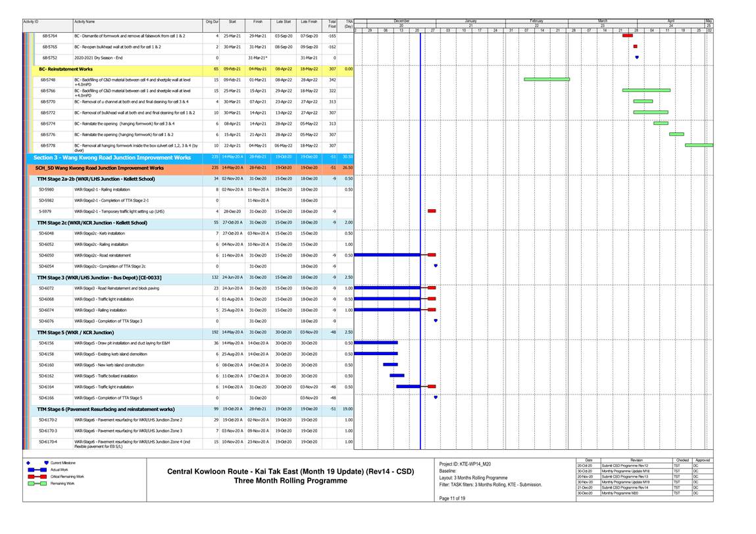756x534 pixels.
Task: Click the blue actual-work bar for SD-6156
Action: (x=376, y=343)
